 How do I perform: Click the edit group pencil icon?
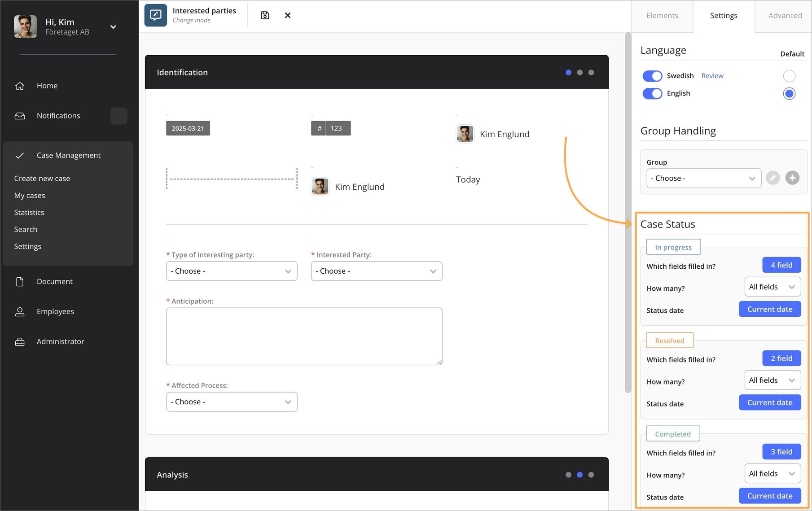(772, 178)
